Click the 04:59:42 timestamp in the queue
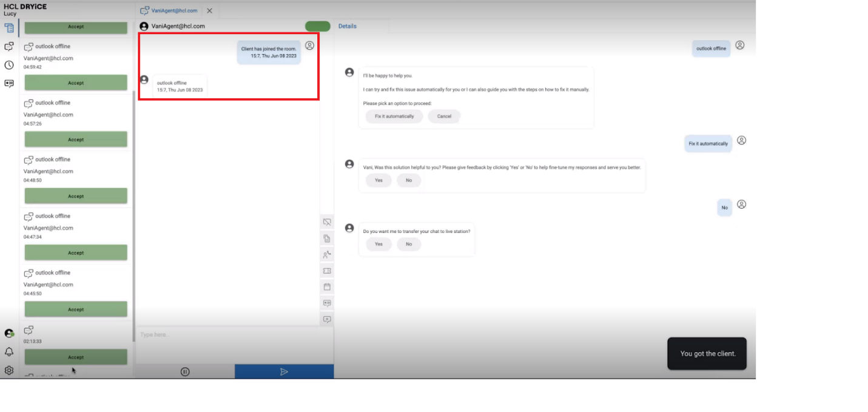This screenshot has height=412, width=868. point(33,67)
